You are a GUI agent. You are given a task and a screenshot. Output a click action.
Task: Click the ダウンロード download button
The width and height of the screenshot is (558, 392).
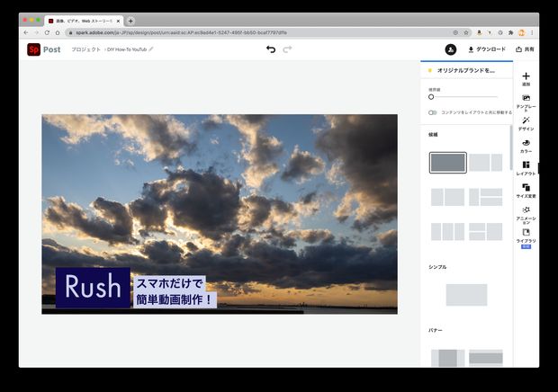click(487, 49)
